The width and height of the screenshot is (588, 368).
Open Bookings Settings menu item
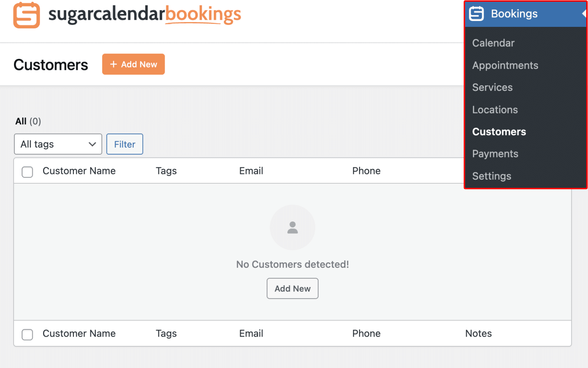[x=491, y=176]
